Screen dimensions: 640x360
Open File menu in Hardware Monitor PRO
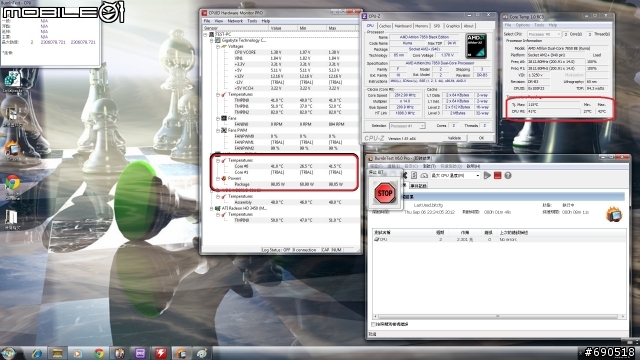point(207,21)
